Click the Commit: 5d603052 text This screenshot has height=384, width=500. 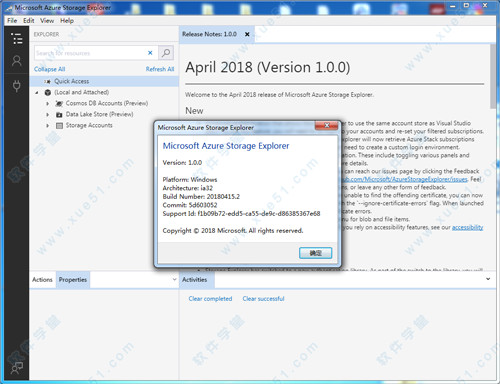(190, 205)
